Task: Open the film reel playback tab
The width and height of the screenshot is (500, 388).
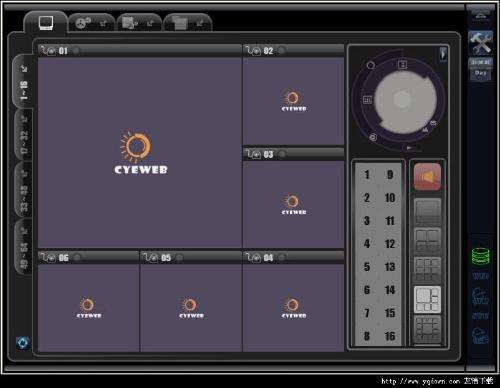Action: point(82,23)
